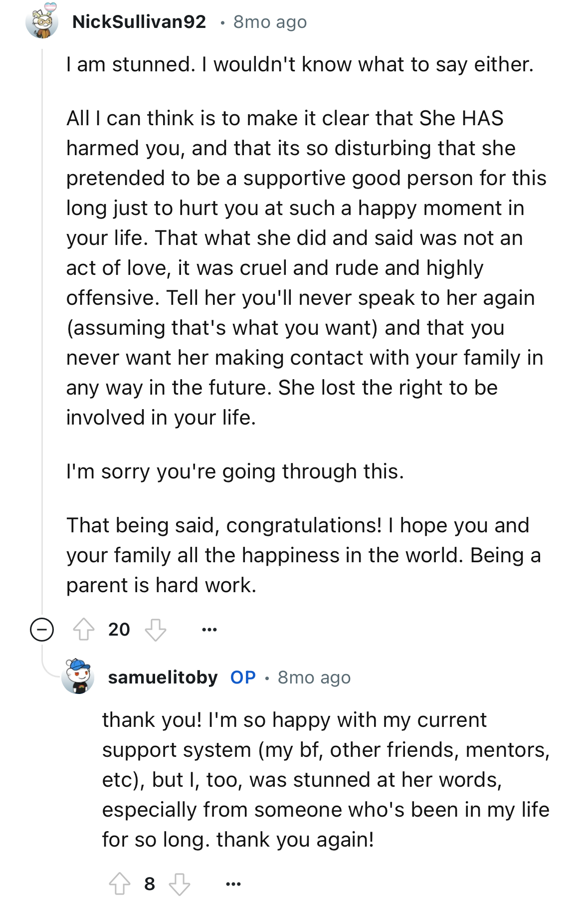Click the vote count 20
The width and height of the screenshot is (588, 906).
click(119, 630)
